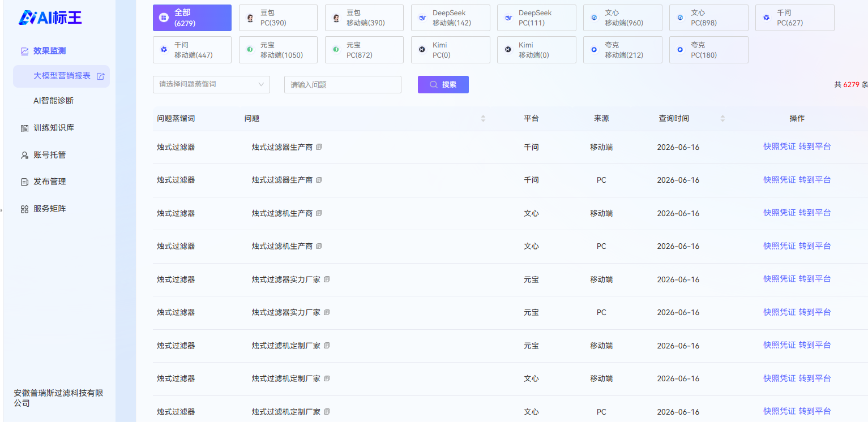The width and height of the screenshot is (868, 422).
Task: Click the 效果监测 chart icon in sidebar
Action: 24,51
